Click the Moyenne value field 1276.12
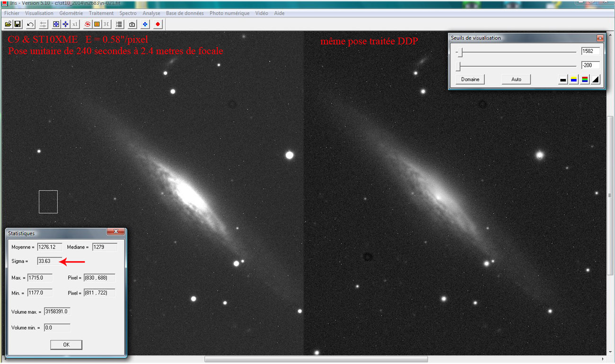Image resolution: width=615 pixels, height=364 pixels. (50, 247)
